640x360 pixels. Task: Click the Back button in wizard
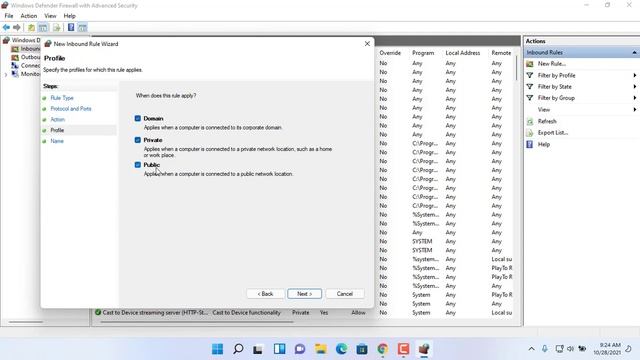point(265,294)
